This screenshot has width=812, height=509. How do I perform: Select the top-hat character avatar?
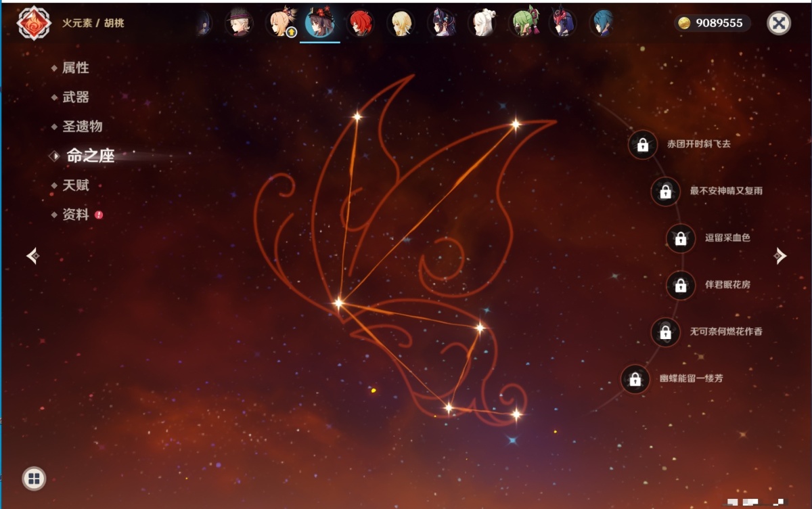pos(239,23)
